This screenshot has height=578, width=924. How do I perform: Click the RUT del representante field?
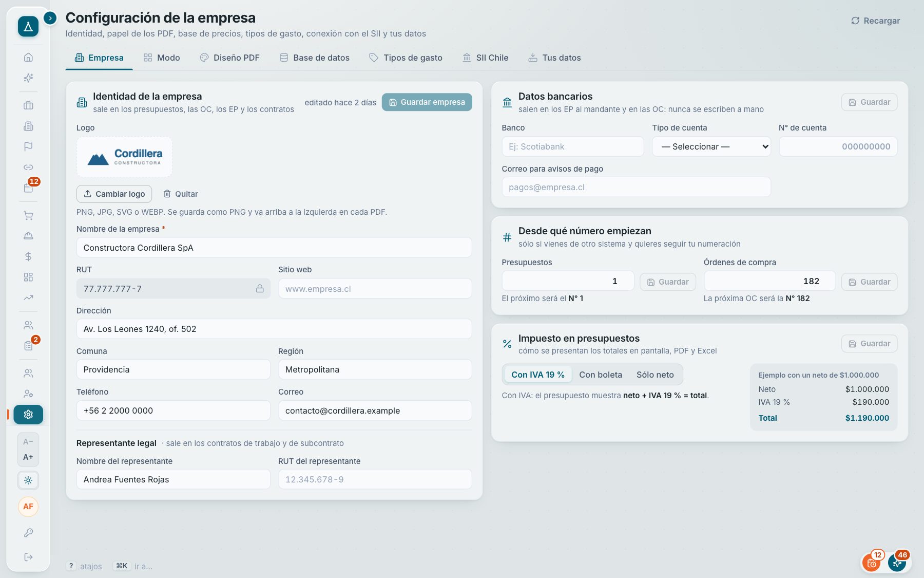375,479
